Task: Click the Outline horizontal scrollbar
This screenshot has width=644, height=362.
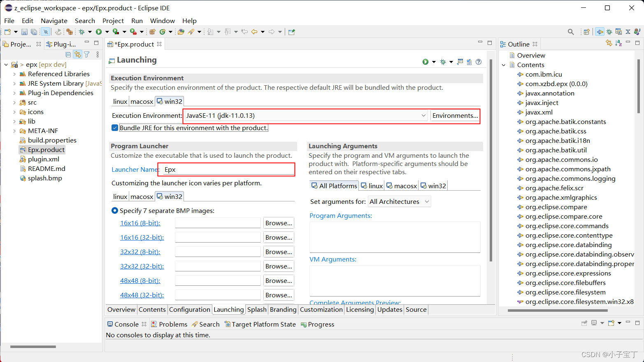Action: click(x=558, y=311)
